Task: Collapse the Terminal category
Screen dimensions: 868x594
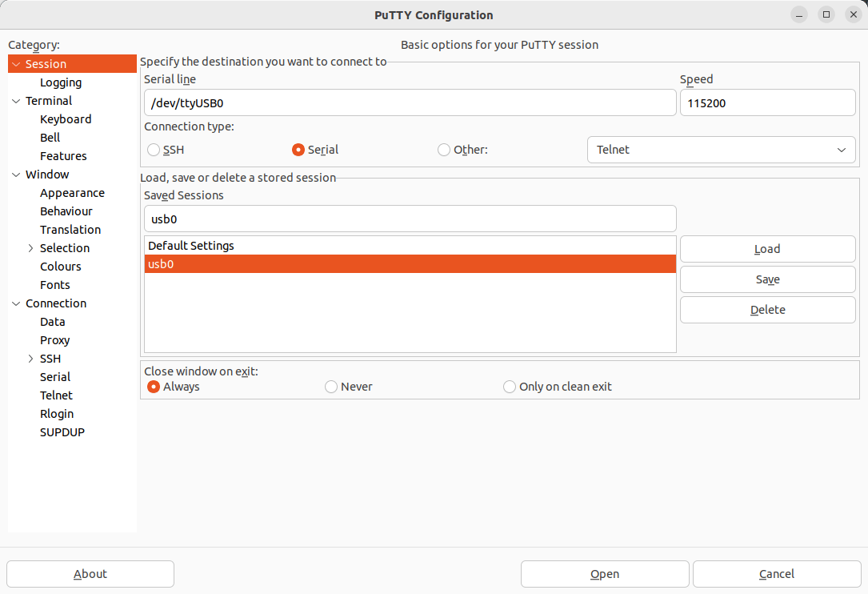Action: pos(15,100)
